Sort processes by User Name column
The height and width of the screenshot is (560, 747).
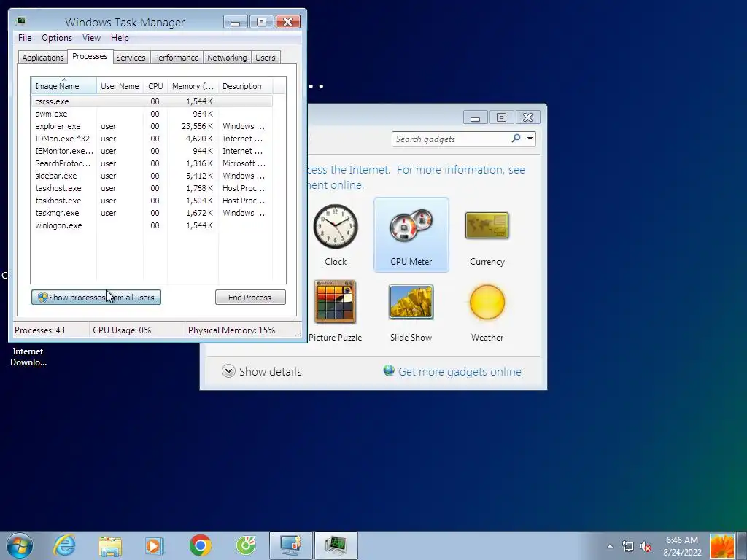coord(120,86)
